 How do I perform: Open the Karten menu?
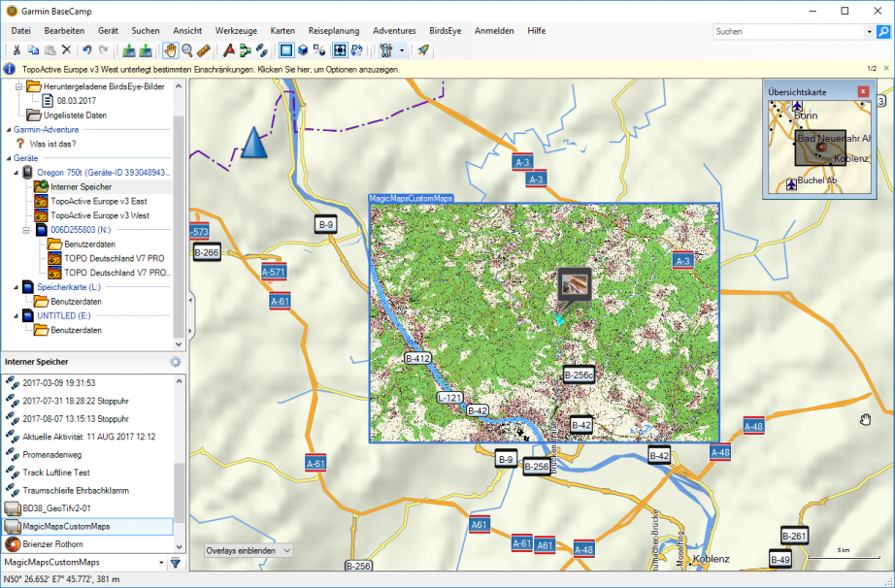(x=282, y=31)
